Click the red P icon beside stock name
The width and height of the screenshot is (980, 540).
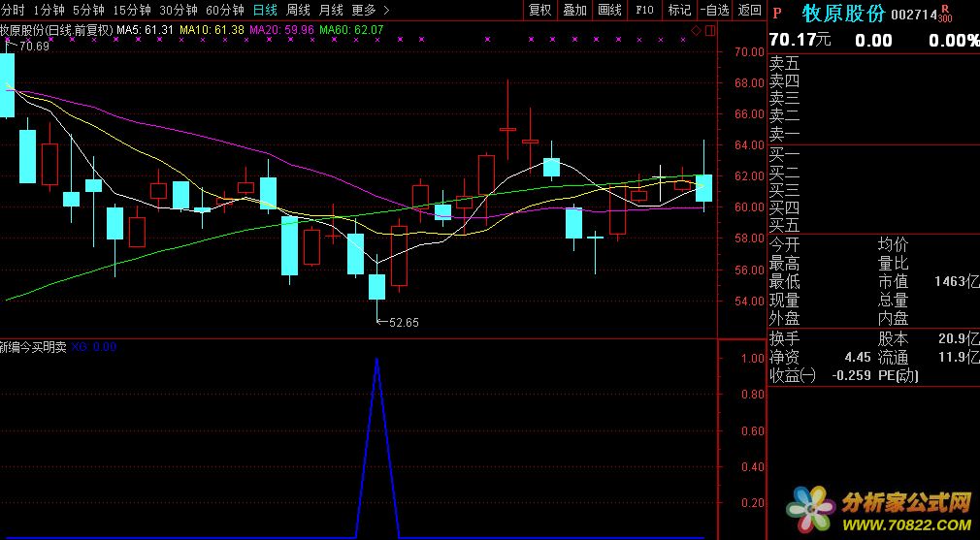pos(777,14)
